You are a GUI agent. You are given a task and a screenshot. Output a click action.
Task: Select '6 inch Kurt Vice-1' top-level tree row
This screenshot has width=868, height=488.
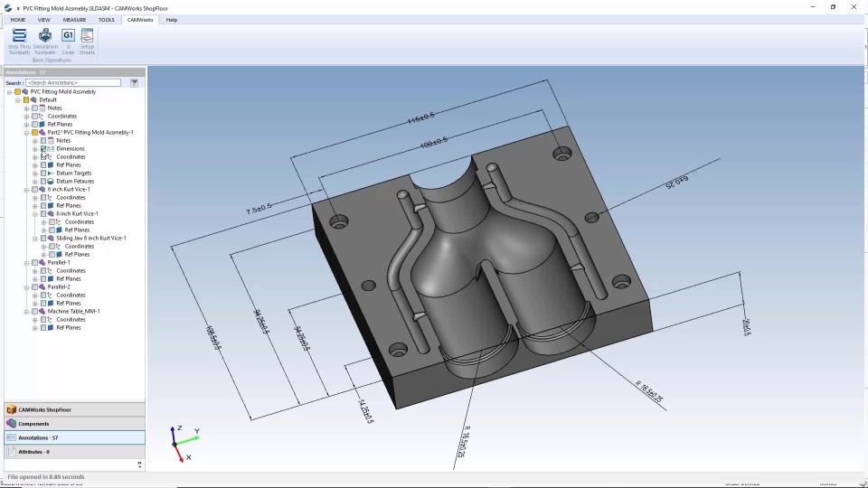(x=69, y=190)
